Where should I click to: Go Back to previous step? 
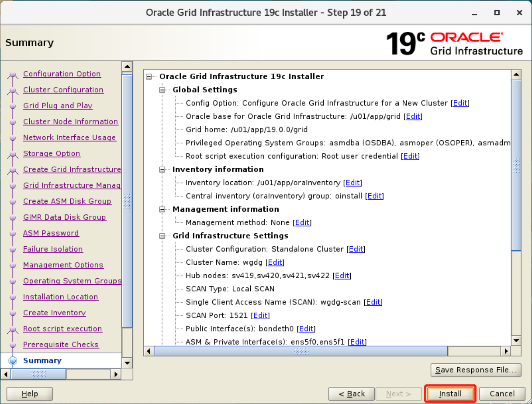[352, 394]
